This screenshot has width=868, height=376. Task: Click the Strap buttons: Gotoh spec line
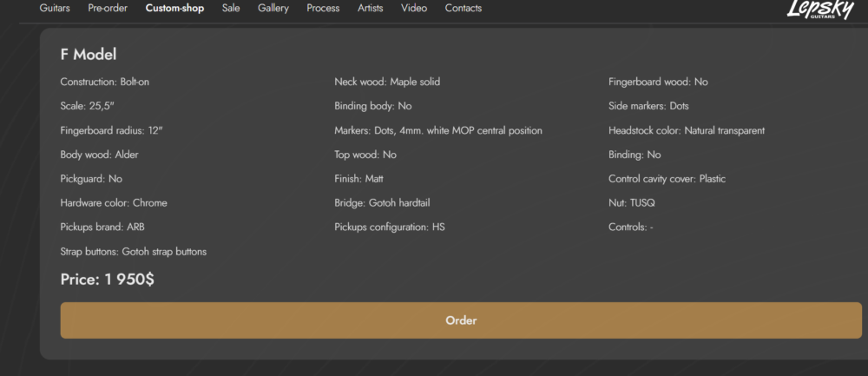[133, 252]
